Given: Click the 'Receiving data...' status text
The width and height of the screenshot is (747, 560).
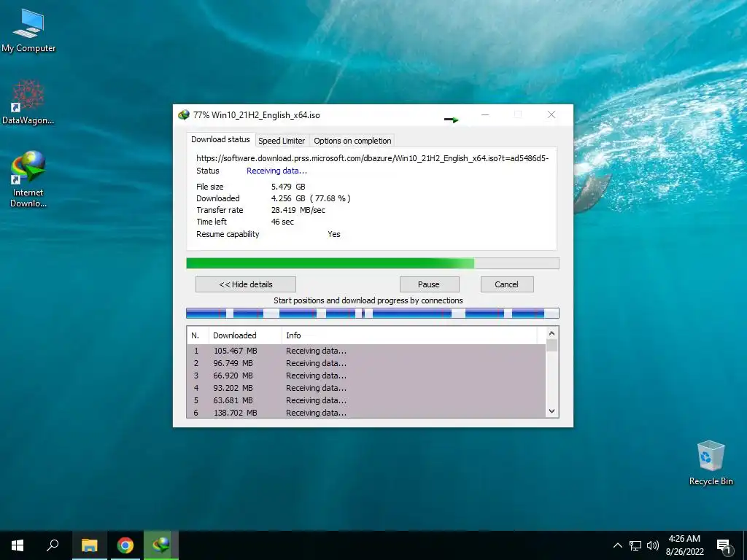Looking at the screenshot, I should click(276, 171).
